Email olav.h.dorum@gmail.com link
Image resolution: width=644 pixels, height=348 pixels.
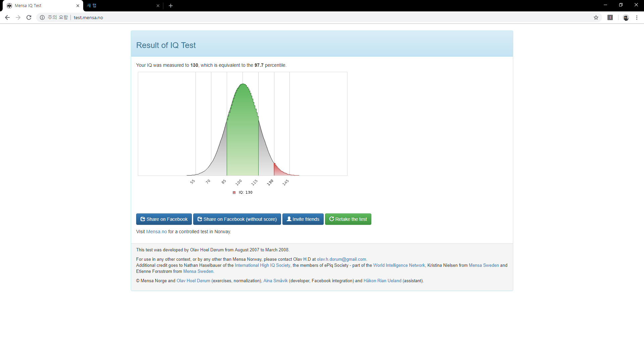pyautogui.click(x=341, y=259)
